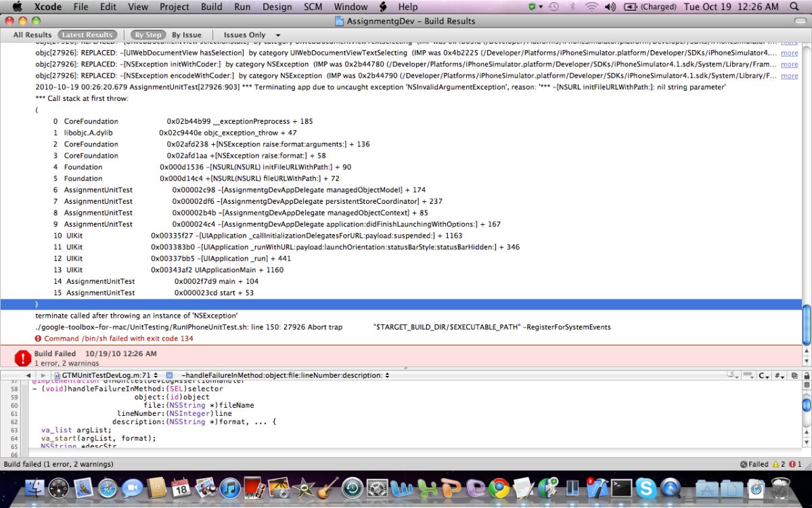Click the counterpart file icon in the editor bar
The image size is (812, 508).
[x=794, y=375]
